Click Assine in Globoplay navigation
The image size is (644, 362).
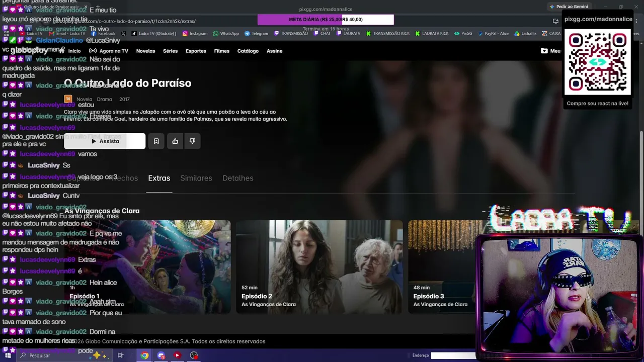coord(274,51)
